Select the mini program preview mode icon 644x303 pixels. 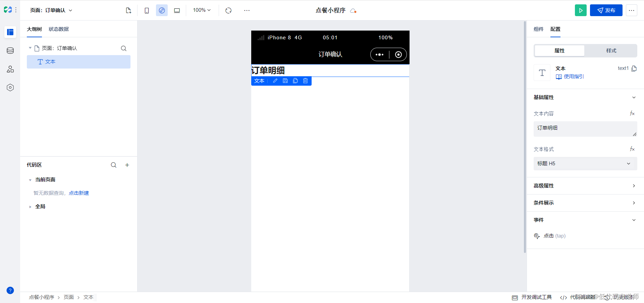162,10
